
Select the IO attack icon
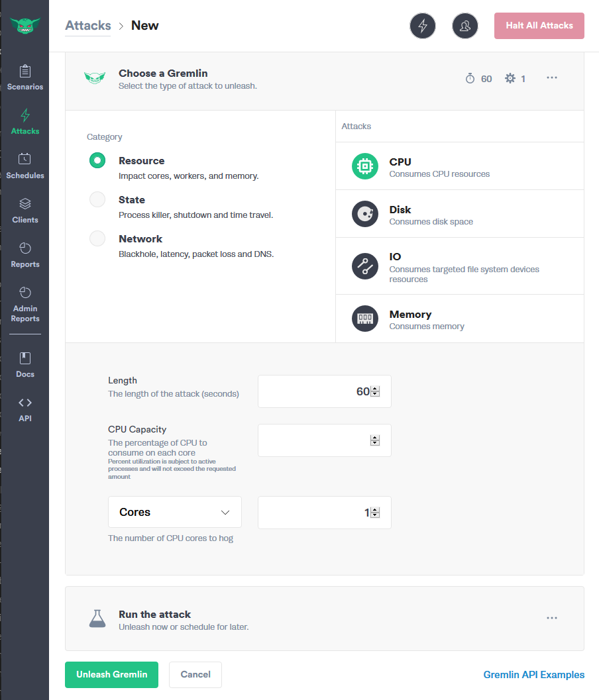pyautogui.click(x=365, y=266)
